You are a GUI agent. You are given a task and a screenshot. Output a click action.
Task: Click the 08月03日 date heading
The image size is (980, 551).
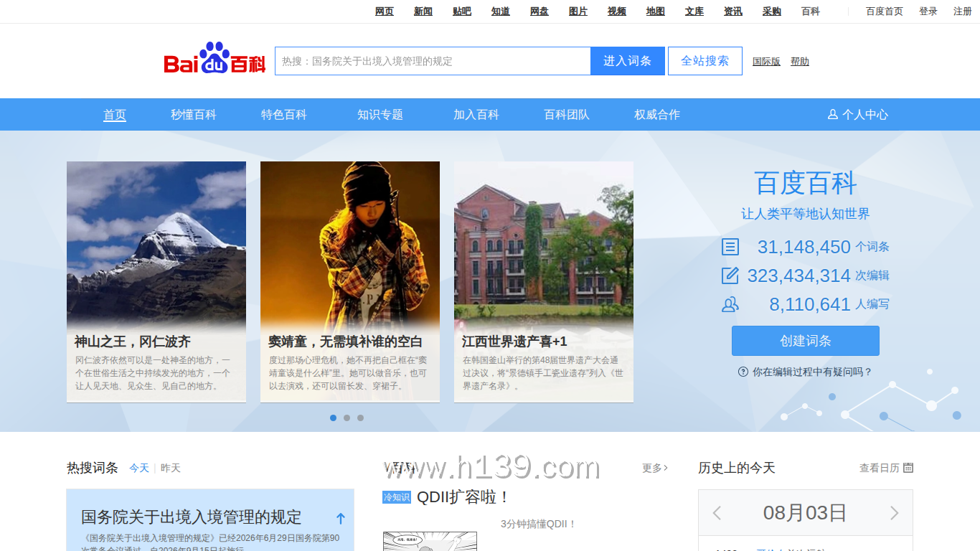(x=805, y=513)
